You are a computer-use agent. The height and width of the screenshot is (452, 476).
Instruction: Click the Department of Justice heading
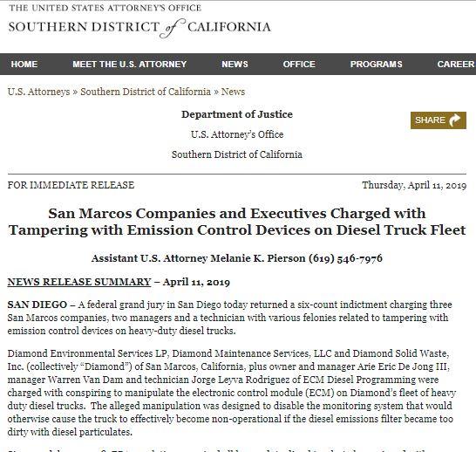click(x=237, y=114)
